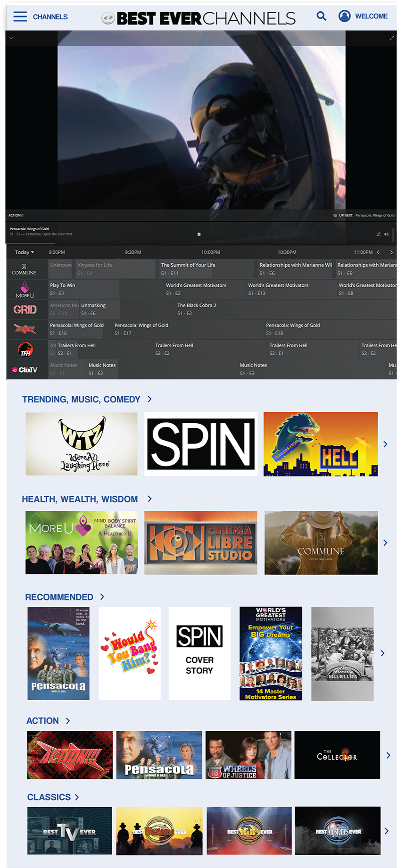The height and width of the screenshot is (868, 397).
Task: Go to earlier guide times arrow
Action: (x=378, y=252)
